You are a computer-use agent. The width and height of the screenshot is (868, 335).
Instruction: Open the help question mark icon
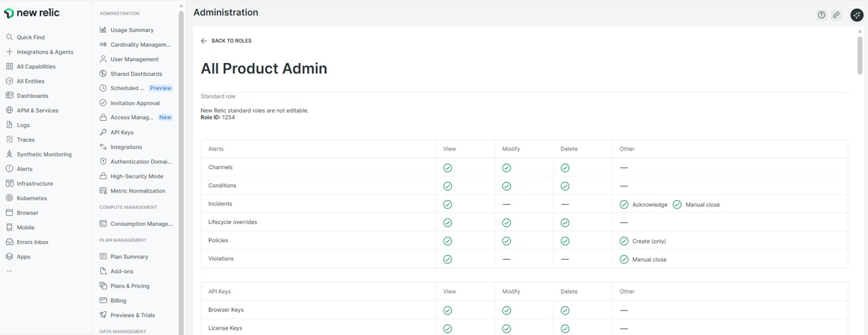click(821, 15)
